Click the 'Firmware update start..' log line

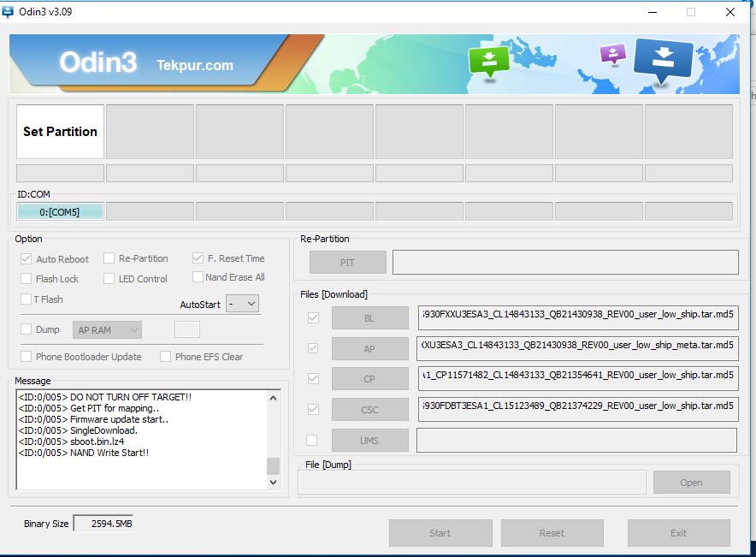[x=93, y=419]
